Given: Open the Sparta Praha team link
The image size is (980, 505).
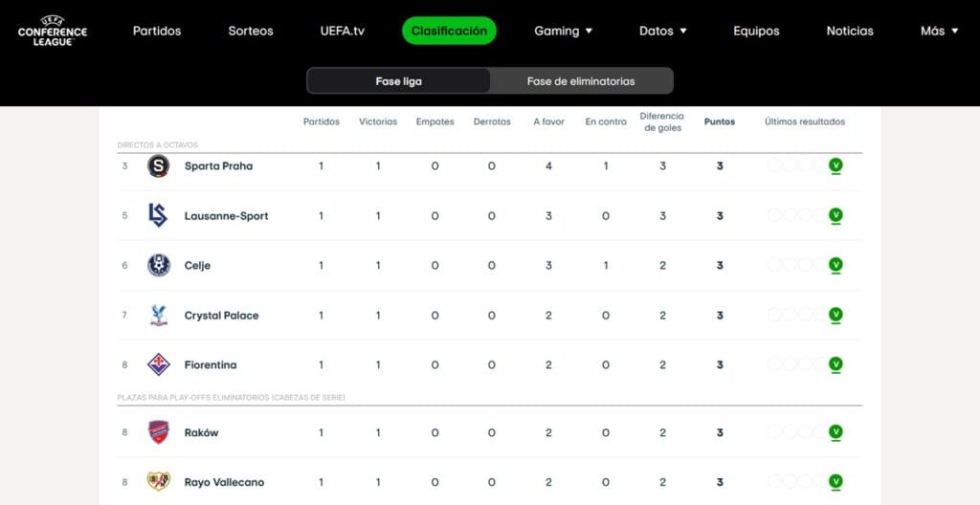Looking at the screenshot, I should pos(219,166).
